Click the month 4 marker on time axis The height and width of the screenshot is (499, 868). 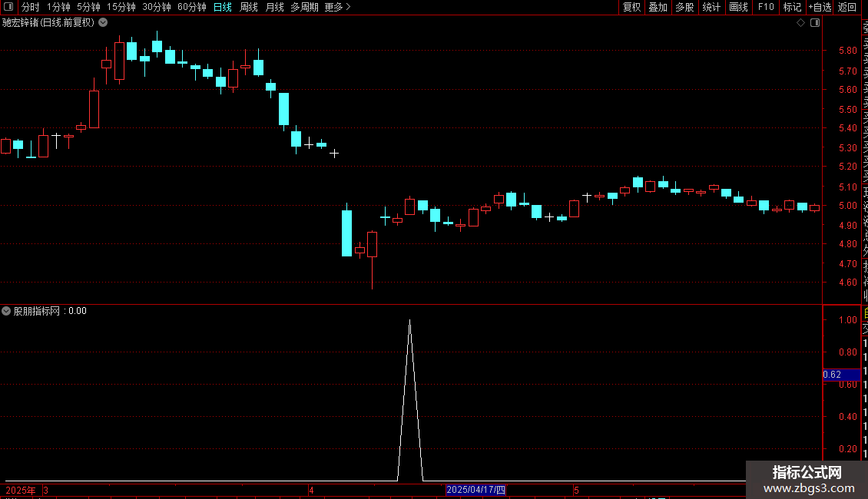click(312, 490)
